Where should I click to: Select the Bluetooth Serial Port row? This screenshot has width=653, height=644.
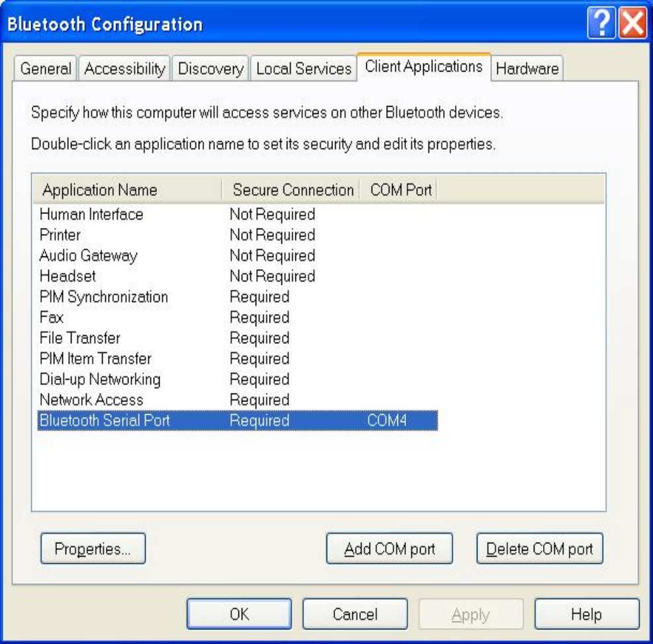(237, 420)
